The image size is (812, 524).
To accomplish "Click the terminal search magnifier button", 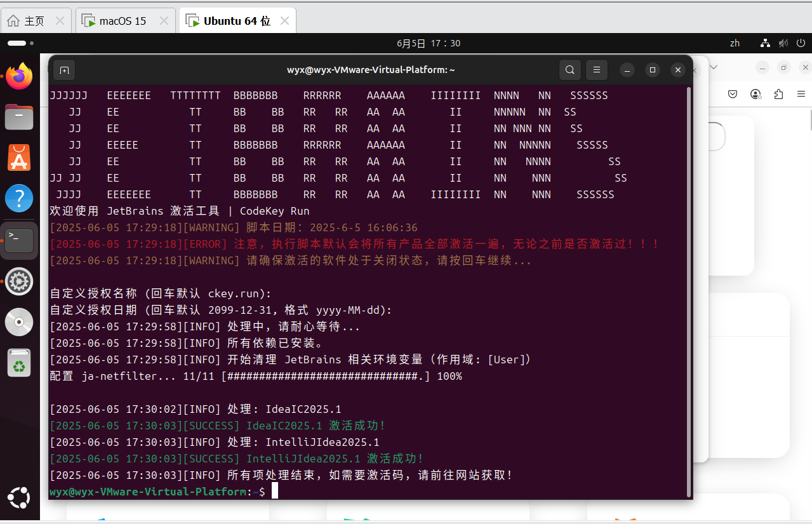I will 570,70.
